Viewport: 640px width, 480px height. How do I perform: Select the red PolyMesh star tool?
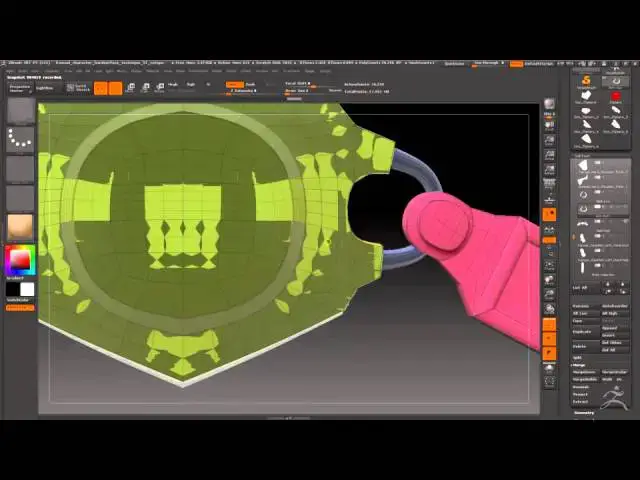click(616, 97)
